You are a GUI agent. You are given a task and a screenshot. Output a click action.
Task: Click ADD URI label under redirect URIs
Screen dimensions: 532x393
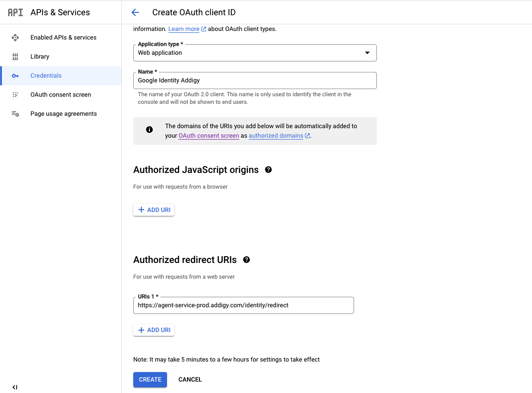[x=159, y=330]
